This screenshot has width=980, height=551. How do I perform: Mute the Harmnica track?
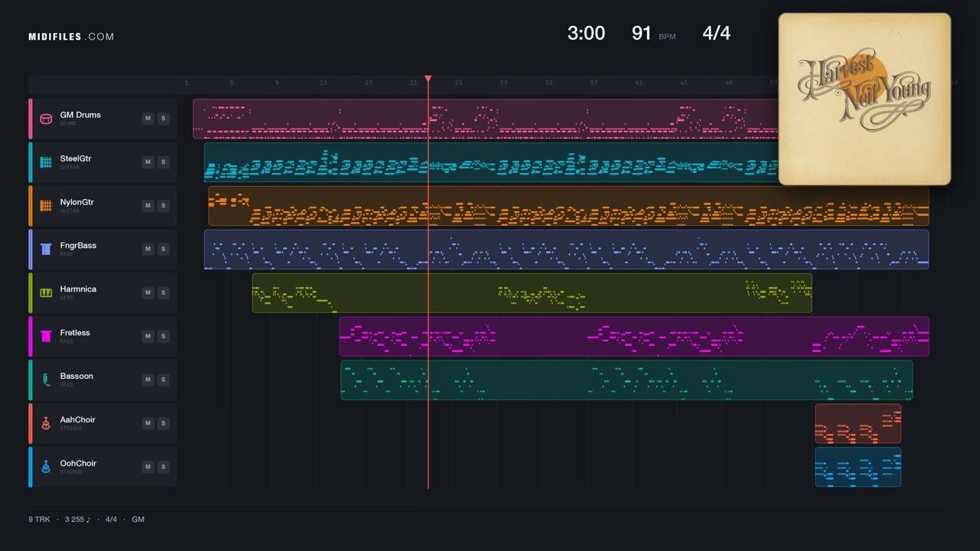148,293
